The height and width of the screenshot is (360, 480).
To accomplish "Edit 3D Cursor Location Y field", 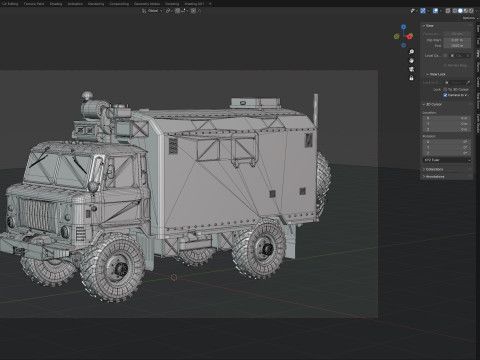I will pyautogui.click(x=447, y=124).
